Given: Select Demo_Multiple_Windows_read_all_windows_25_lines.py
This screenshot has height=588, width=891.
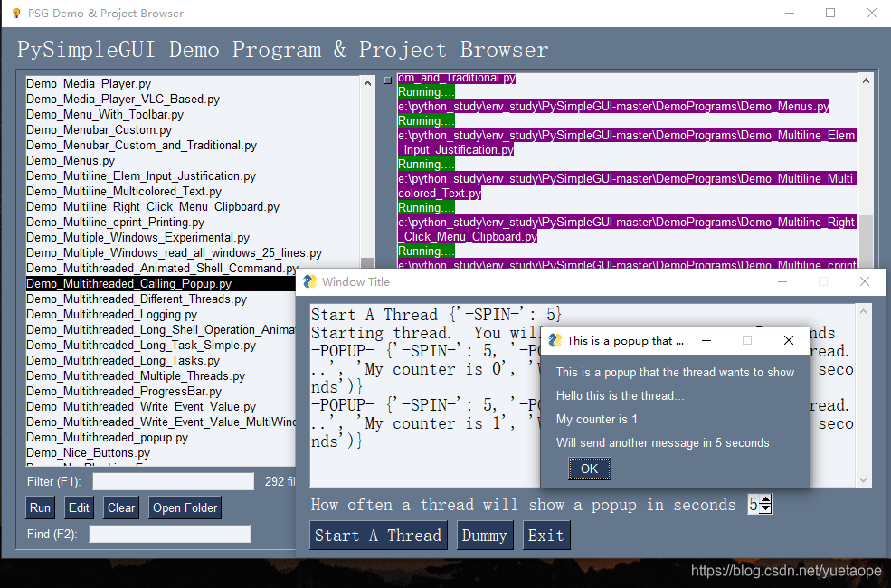Looking at the screenshot, I should 174,252.
